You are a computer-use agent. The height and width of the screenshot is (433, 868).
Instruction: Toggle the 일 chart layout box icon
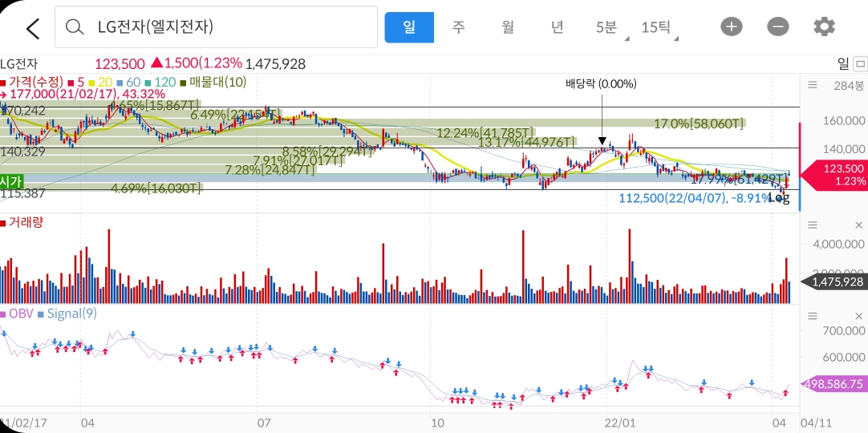pos(859,63)
